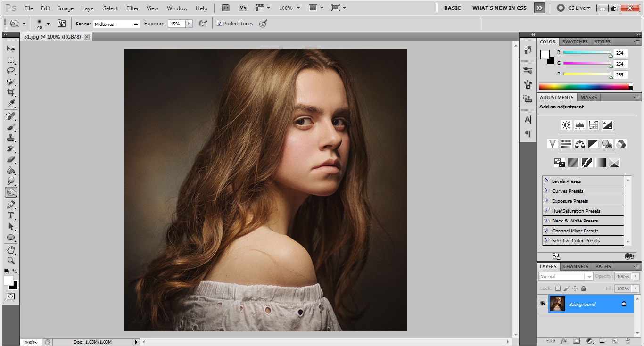Open the CS Live button

click(x=573, y=8)
